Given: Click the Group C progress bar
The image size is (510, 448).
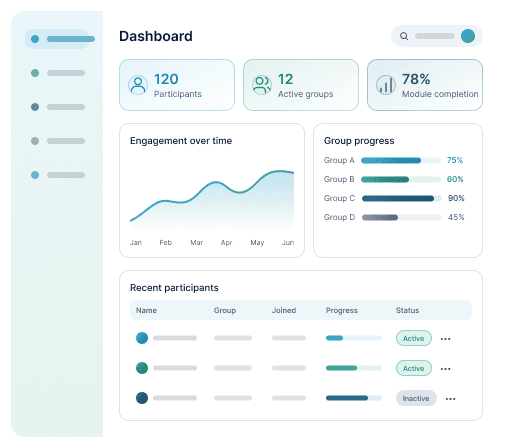Looking at the screenshot, I should pyautogui.click(x=402, y=199).
